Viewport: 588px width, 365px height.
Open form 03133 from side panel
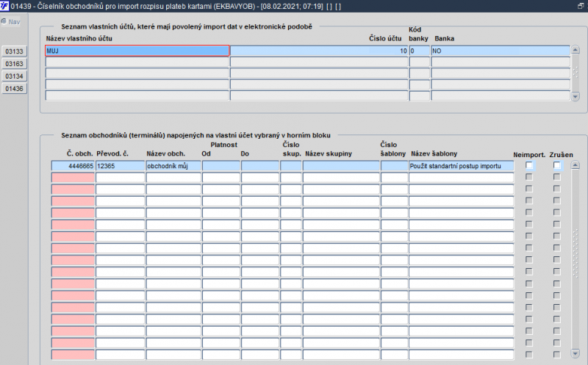[x=14, y=51]
